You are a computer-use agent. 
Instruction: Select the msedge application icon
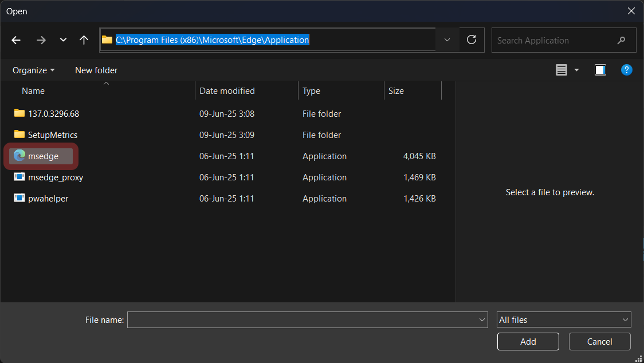click(19, 156)
